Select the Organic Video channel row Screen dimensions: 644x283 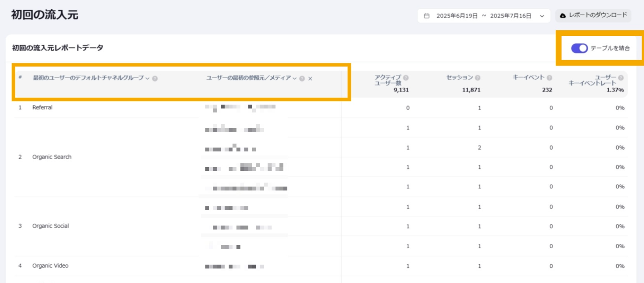point(50,266)
